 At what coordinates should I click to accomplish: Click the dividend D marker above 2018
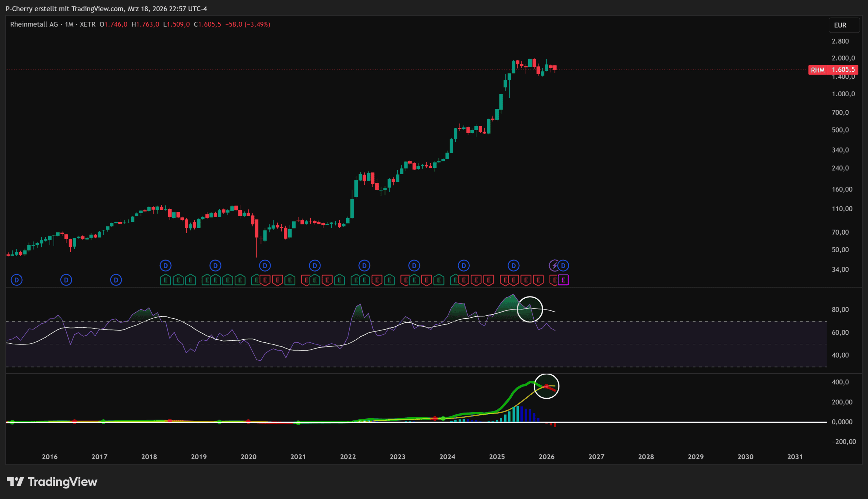[x=165, y=265]
